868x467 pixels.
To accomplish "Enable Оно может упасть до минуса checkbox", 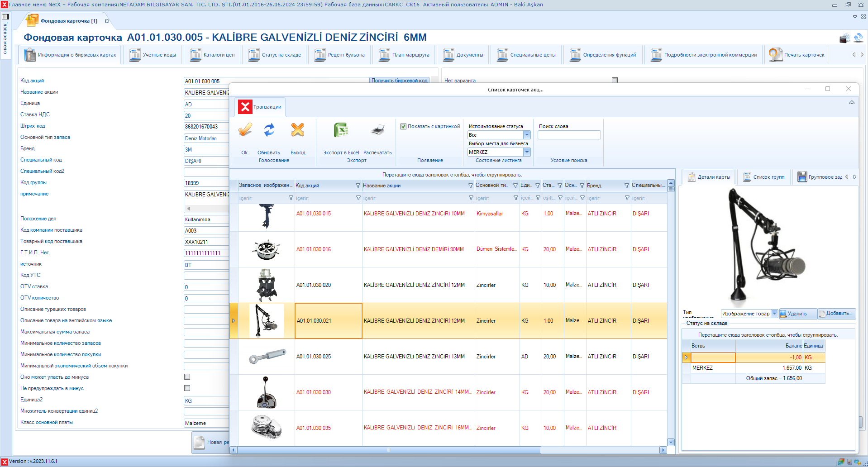I will pyautogui.click(x=187, y=377).
